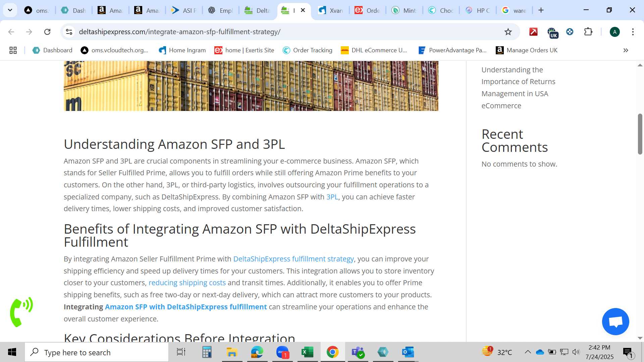644x362 pixels.
Task: Click the page vertical scrollbar thumb
Action: pos(640,134)
